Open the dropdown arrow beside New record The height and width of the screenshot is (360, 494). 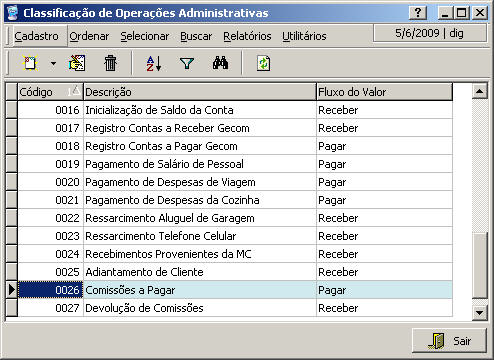pos(53,63)
